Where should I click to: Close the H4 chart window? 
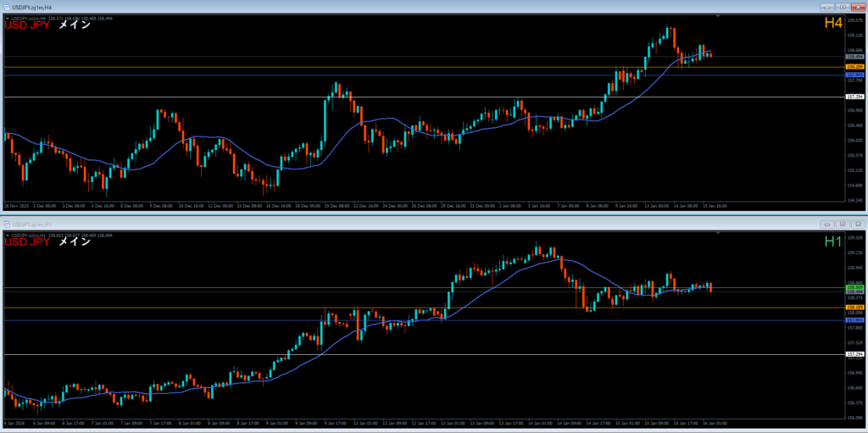point(856,6)
